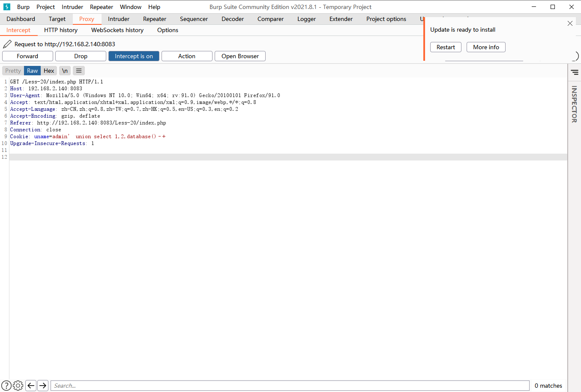The image size is (581, 392).
Task: Click the Referer header line
Action: (88, 123)
